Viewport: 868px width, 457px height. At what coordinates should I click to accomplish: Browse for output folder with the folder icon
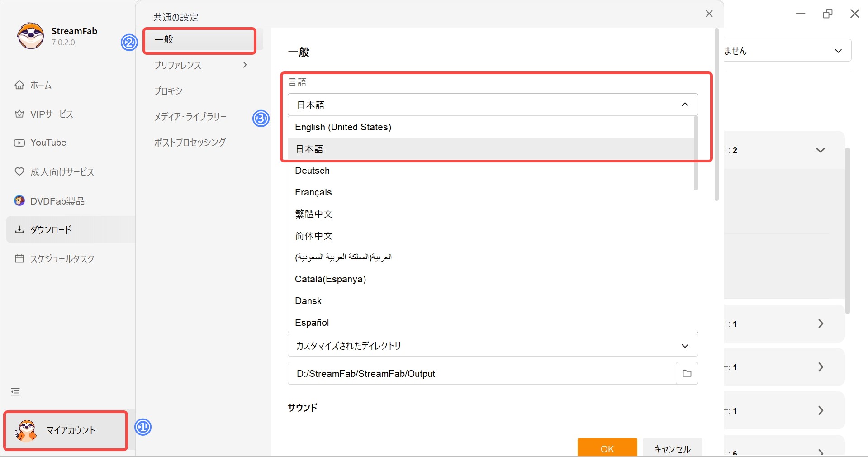687,373
